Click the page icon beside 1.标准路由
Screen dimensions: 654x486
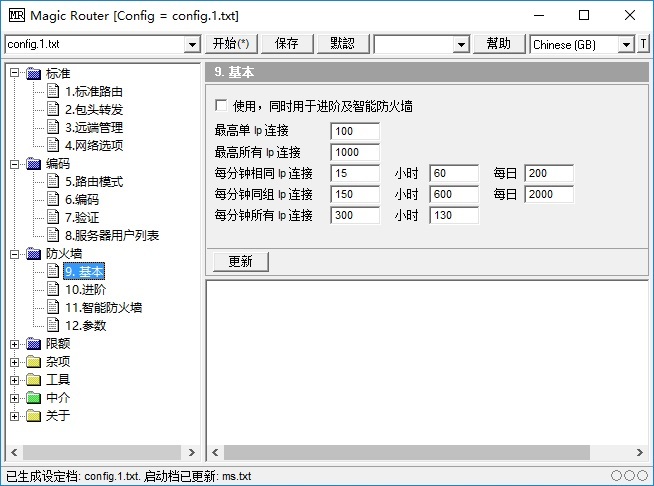pos(53,91)
